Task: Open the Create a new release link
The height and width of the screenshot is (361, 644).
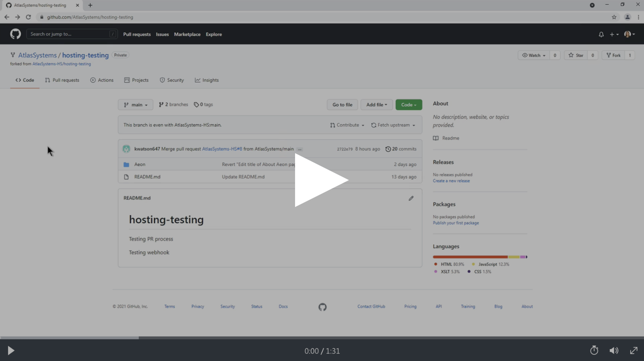Action: pos(451,181)
